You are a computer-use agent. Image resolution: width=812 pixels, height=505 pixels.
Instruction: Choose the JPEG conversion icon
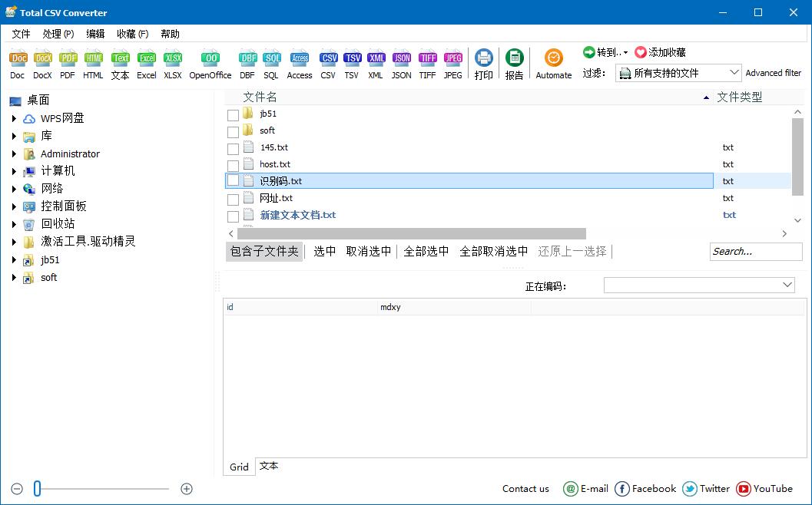tap(453, 58)
